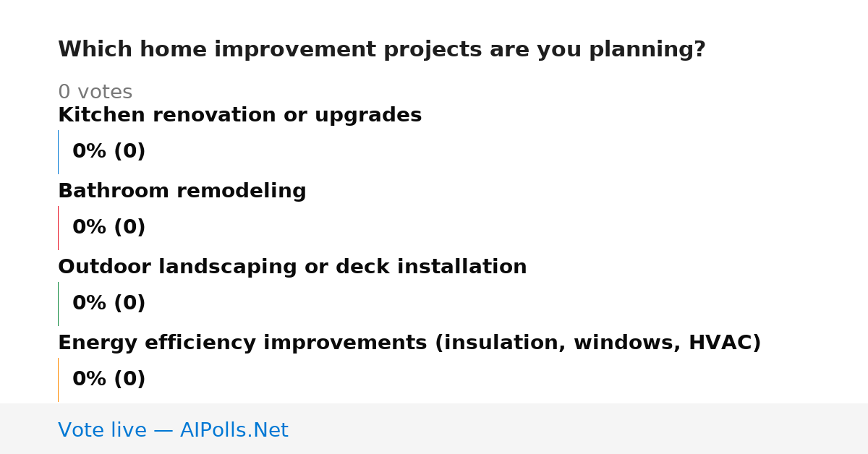Viewport: 868px width, 454px height.
Task: Click the red bar under Bathroom remodeling
Action: tap(58, 228)
